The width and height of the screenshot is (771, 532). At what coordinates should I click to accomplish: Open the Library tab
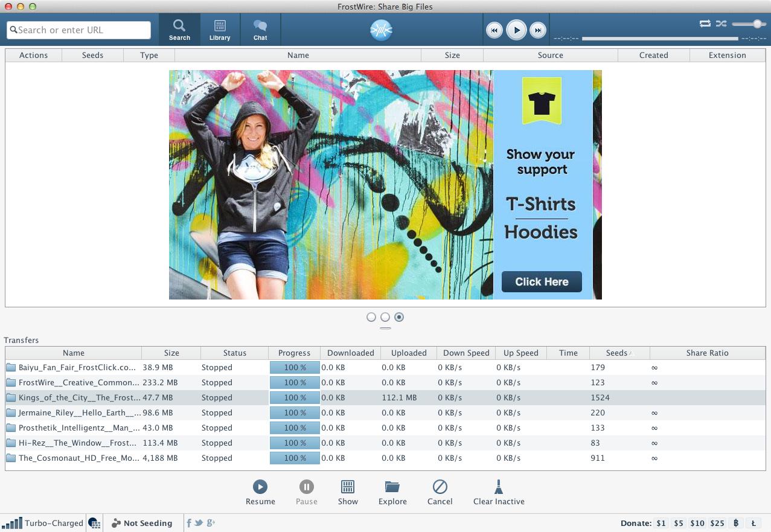pyautogui.click(x=220, y=30)
